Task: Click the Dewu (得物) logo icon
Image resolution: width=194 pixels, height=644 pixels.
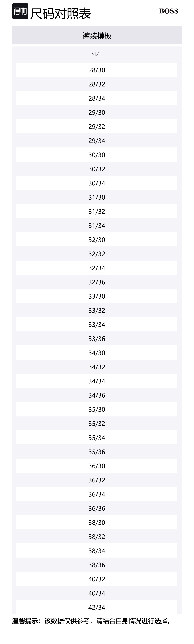Action: click(20, 11)
